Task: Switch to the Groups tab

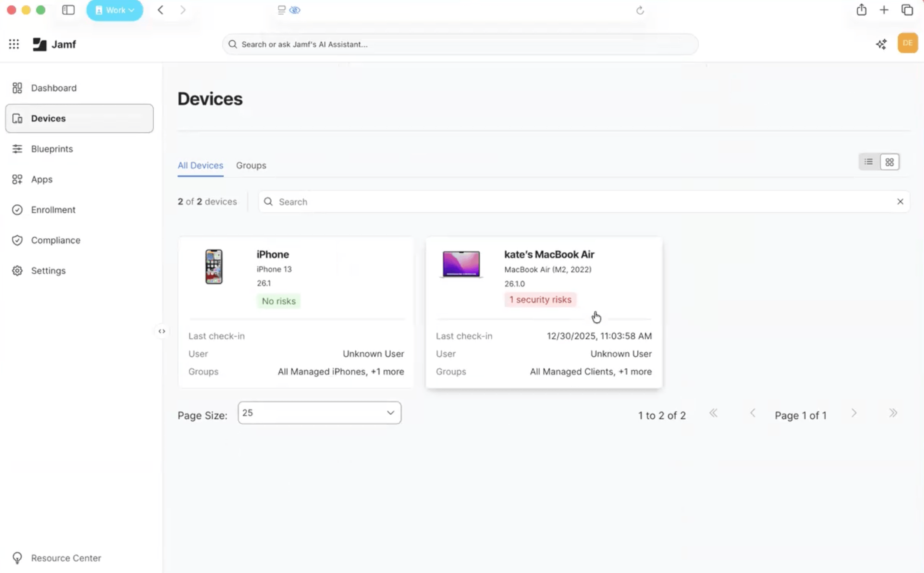Action: point(251,165)
